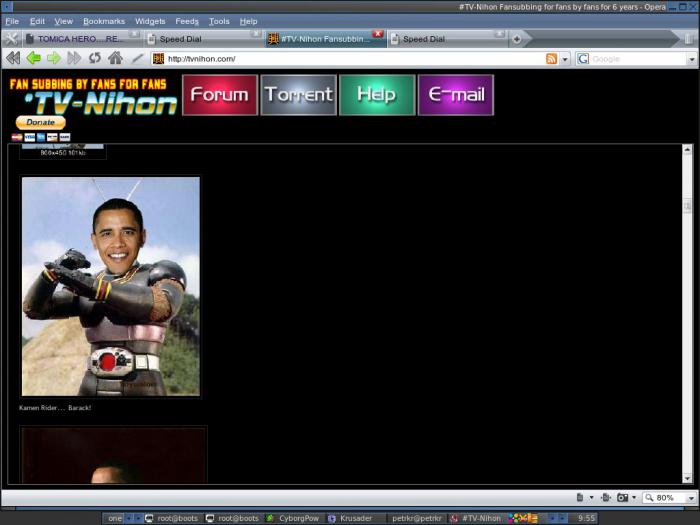Switch to first root@boots terminal in taskbar
This screenshot has width=700, height=525.
172,518
